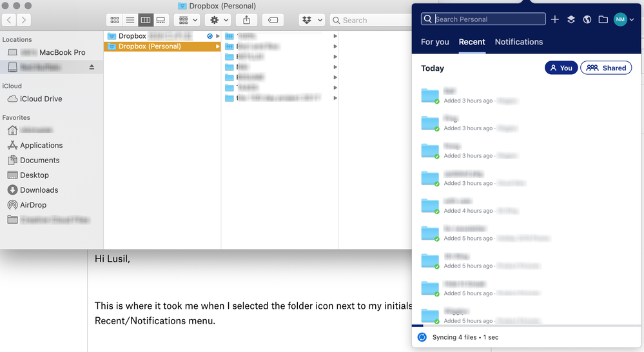Open the group-by dropdown in Finder toolbar

click(x=188, y=20)
